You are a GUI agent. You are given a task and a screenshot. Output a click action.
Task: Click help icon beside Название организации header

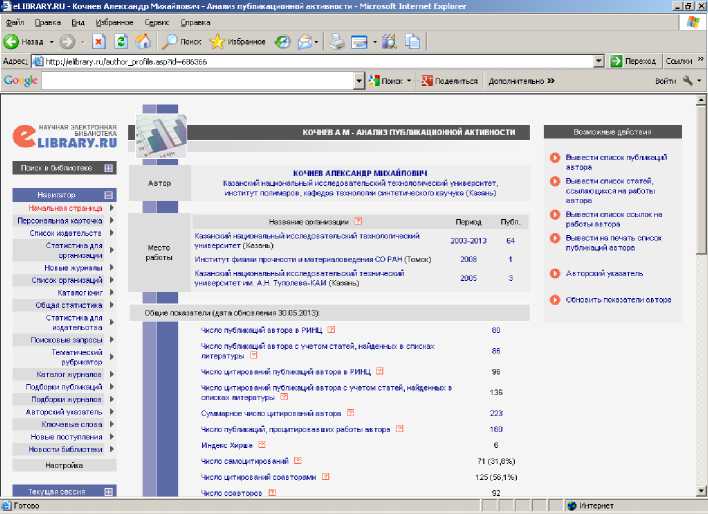(359, 221)
